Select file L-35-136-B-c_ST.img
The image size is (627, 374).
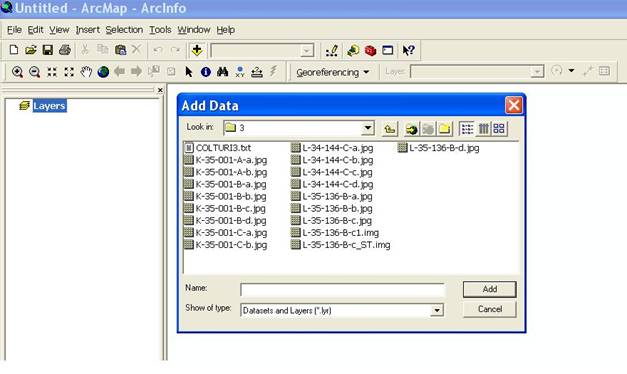coord(341,245)
